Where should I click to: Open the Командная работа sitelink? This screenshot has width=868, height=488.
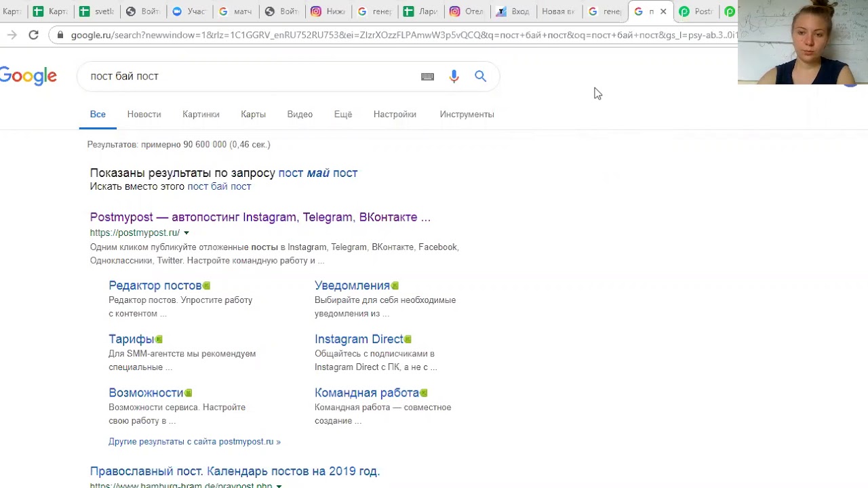[x=367, y=392]
